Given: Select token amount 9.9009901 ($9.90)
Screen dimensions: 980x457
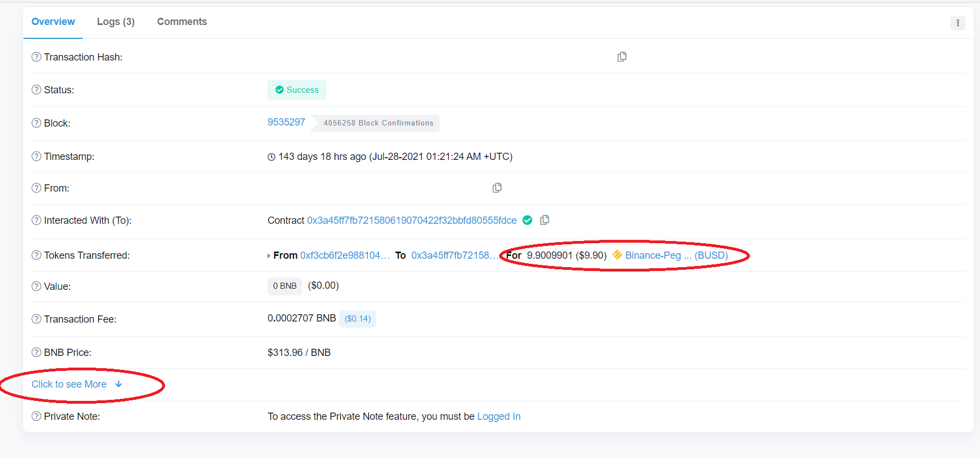Looking at the screenshot, I should point(567,255).
